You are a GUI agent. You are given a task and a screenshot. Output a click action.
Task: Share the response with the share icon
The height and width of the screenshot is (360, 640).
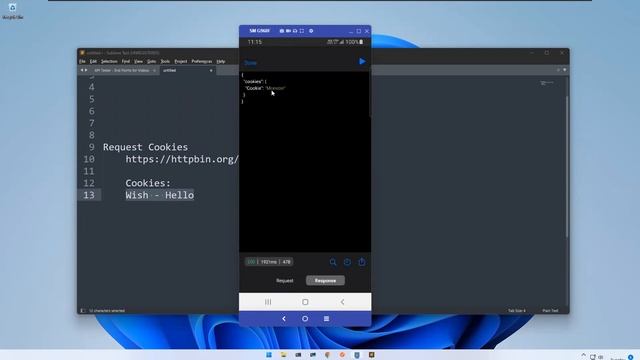(x=362, y=262)
